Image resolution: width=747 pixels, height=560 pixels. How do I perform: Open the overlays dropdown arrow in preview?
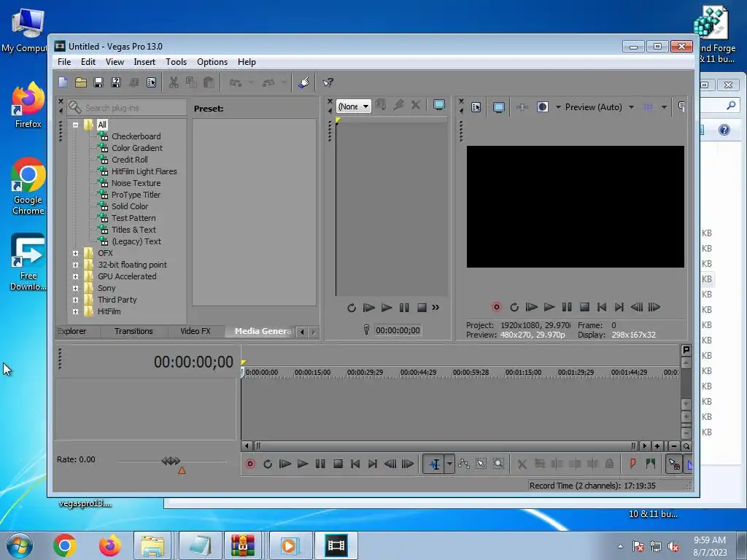tap(664, 107)
